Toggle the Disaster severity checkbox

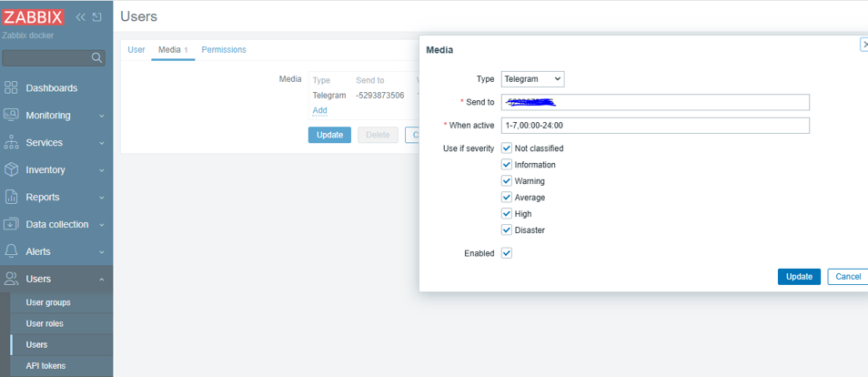pyautogui.click(x=507, y=230)
